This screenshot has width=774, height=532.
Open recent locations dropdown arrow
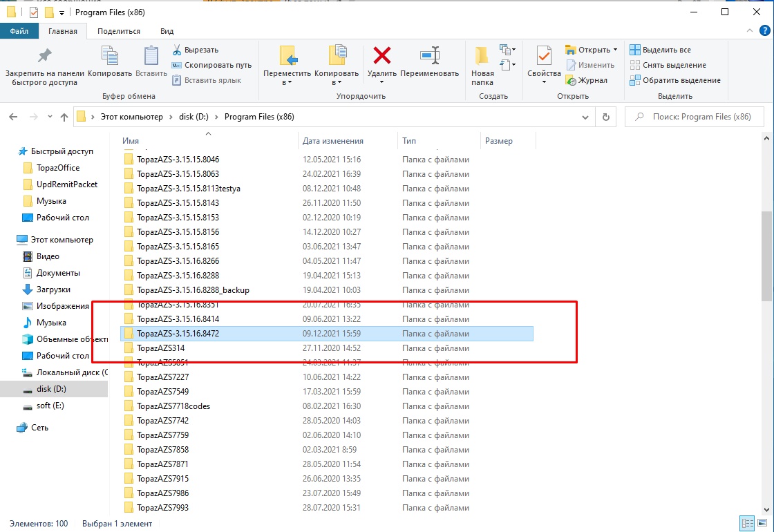(x=50, y=117)
